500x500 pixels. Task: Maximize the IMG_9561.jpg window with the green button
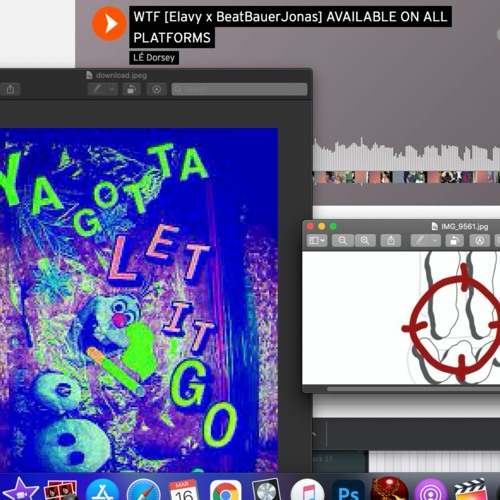click(x=333, y=227)
